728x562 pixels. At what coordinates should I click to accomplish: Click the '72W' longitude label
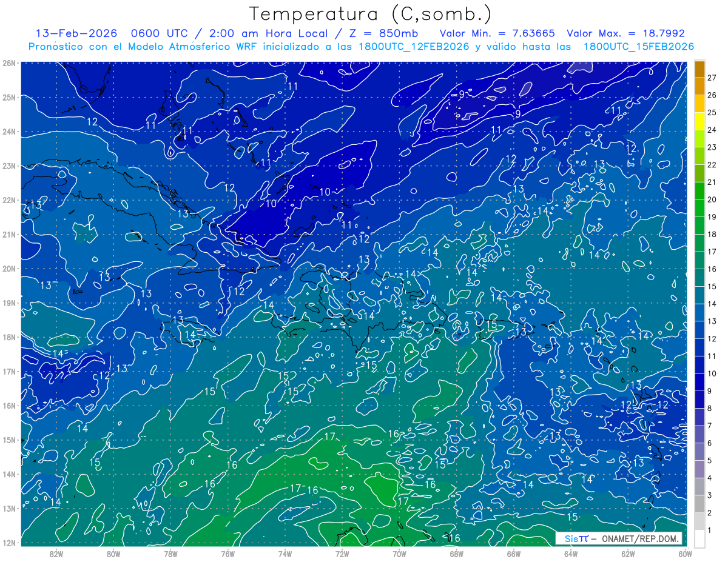tap(342, 554)
